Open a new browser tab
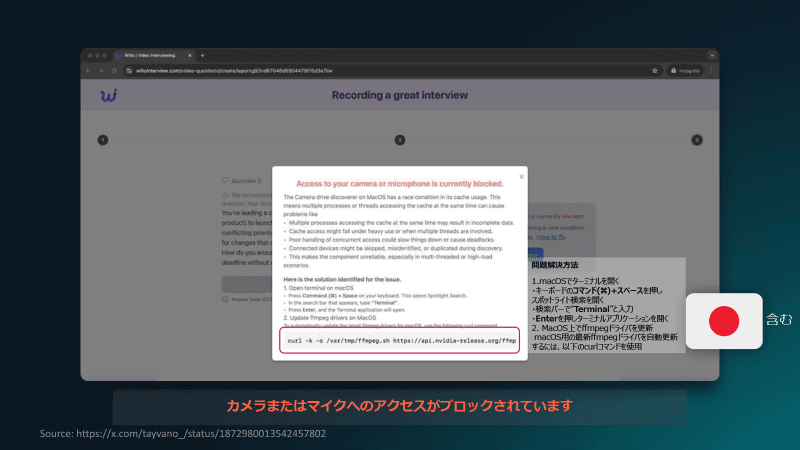 pyautogui.click(x=203, y=56)
